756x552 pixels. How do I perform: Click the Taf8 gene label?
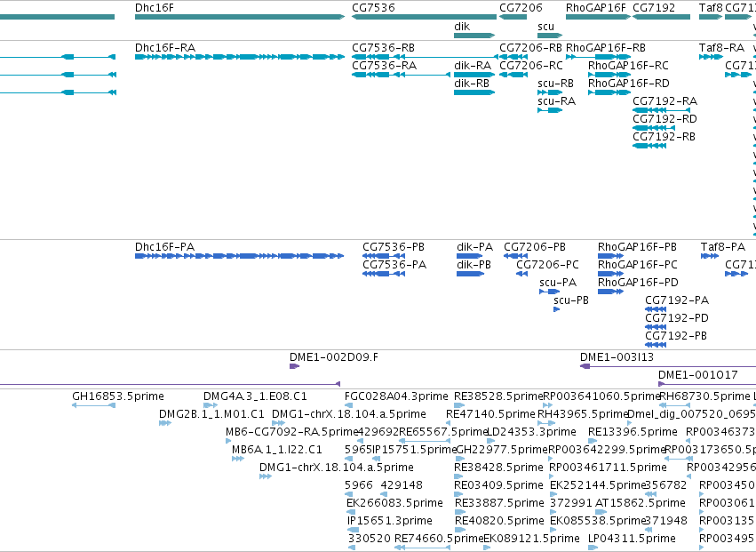pos(712,8)
